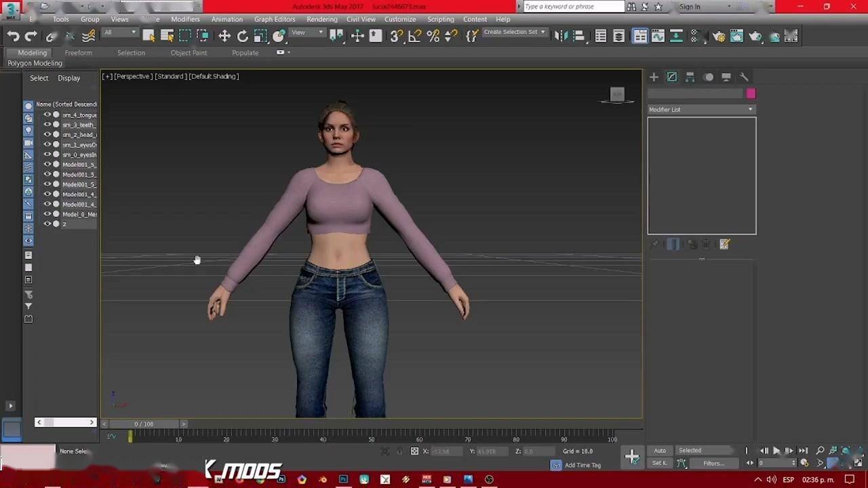Open the Utilities wrench panel
Screen dimensions: 868x488
(744, 77)
